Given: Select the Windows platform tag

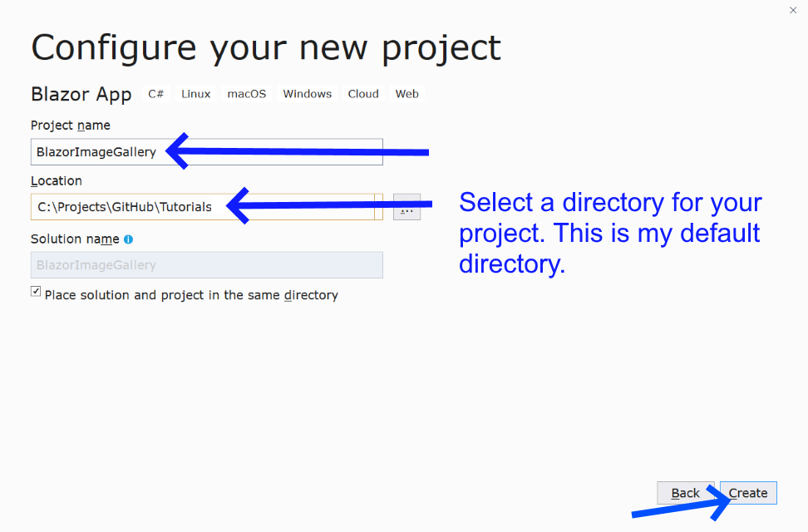Looking at the screenshot, I should [x=307, y=94].
